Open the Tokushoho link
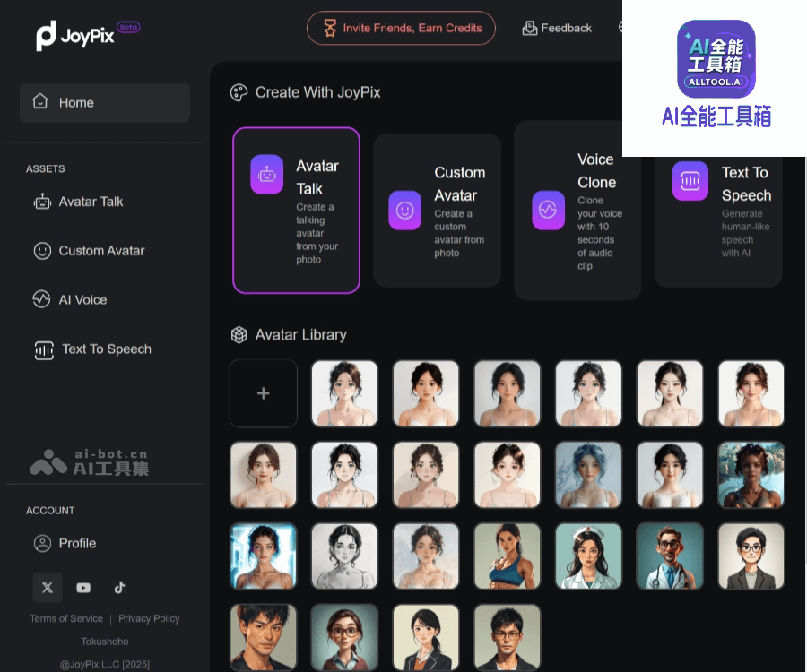The width and height of the screenshot is (807, 672). pyautogui.click(x=105, y=642)
